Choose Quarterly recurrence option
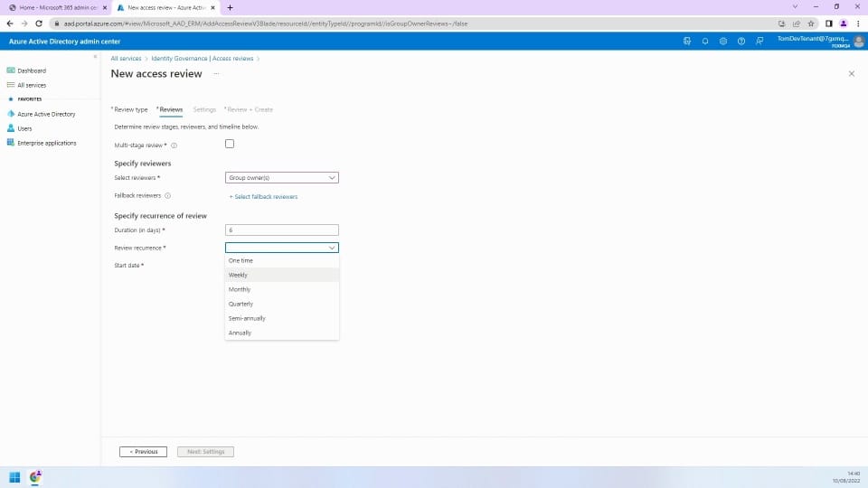The image size is (868, 488). tap(282, 304)
